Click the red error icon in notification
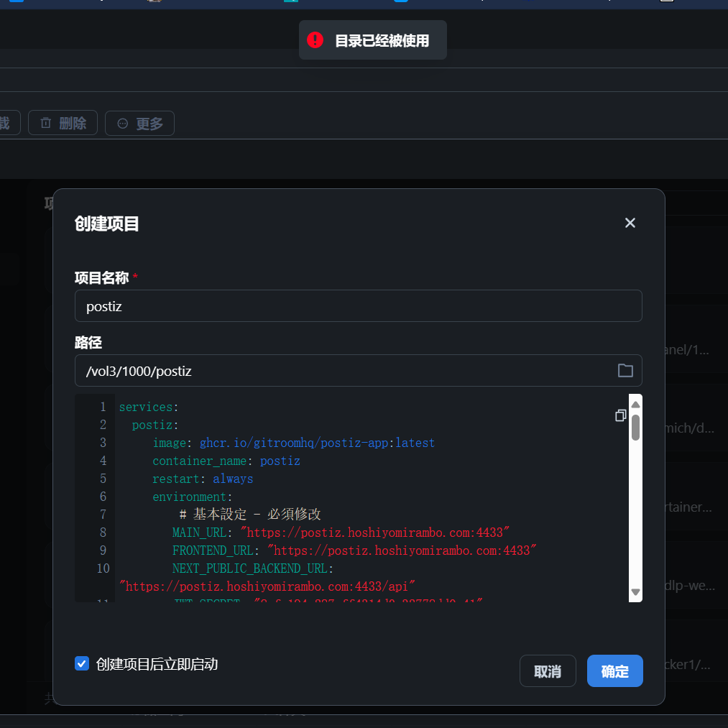 315,40
